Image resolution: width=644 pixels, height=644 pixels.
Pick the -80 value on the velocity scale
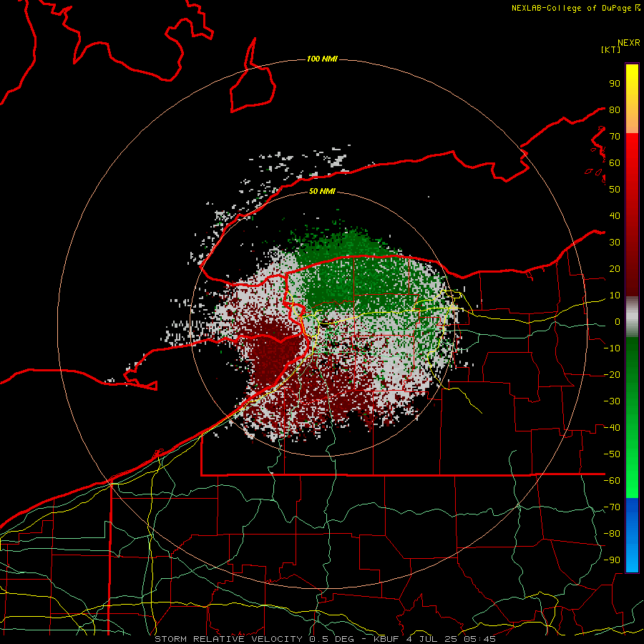pyautogui.click(x=612, y=534)
